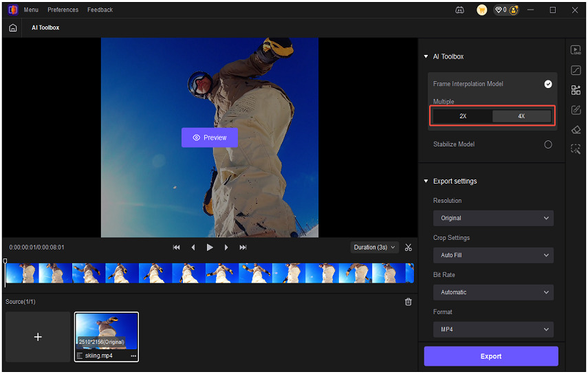Viewport: 588px width, 374px height.
Task: Delete source with trash icon
Action: [409, 302]
